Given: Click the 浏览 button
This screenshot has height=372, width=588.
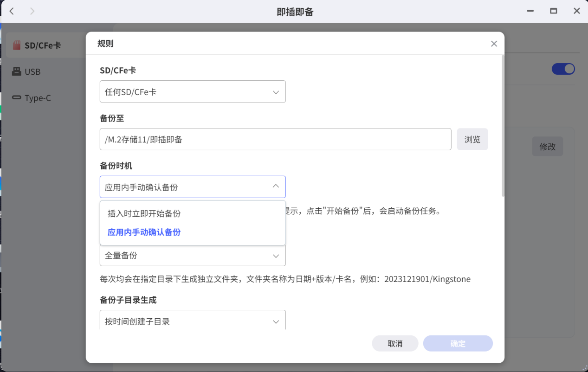Looking at the screenshot, I should coord(472,139).
